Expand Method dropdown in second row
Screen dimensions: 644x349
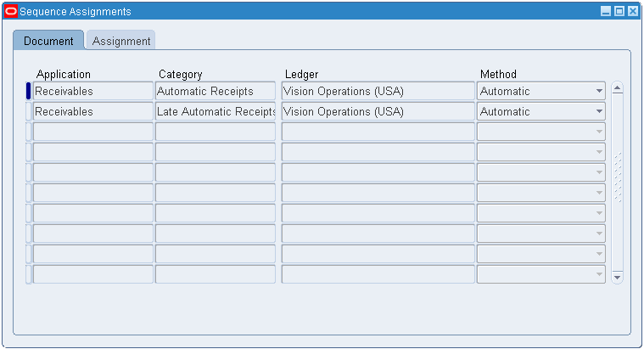(x=599, y=111)
